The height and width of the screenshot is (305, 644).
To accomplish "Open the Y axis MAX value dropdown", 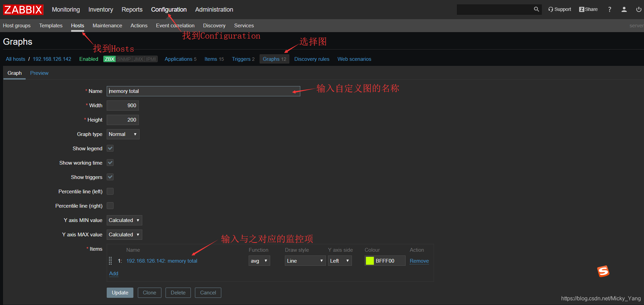I will 124,235.
